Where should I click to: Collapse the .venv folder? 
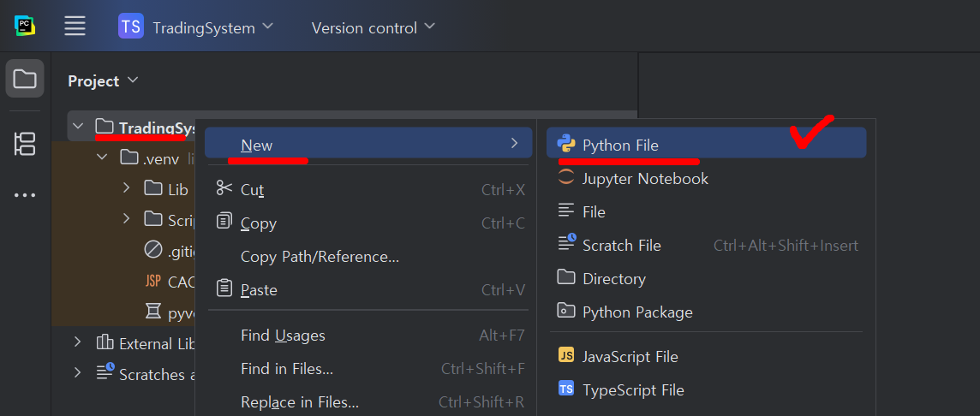[103, 156]
